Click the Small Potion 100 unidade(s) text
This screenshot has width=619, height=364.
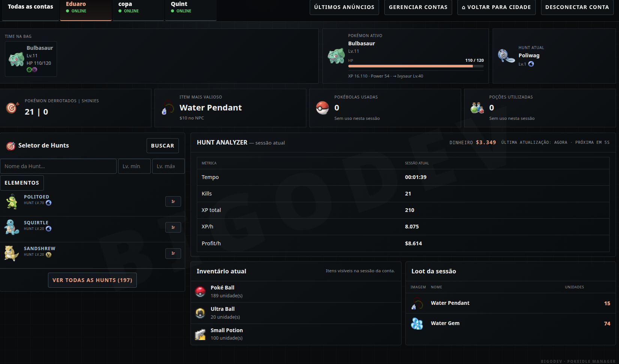pyautogui.click(x=226, y=338)
